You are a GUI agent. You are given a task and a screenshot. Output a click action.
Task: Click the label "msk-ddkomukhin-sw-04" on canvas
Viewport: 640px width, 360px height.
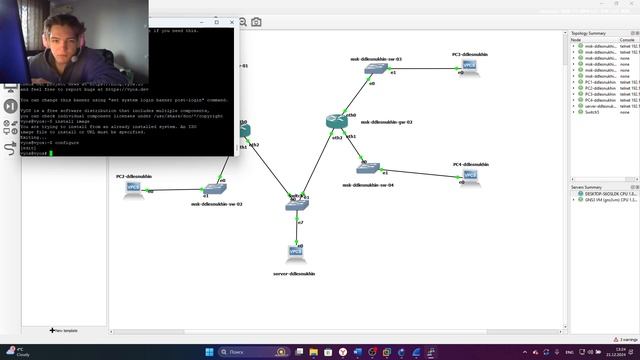click(x=368, y=185)
